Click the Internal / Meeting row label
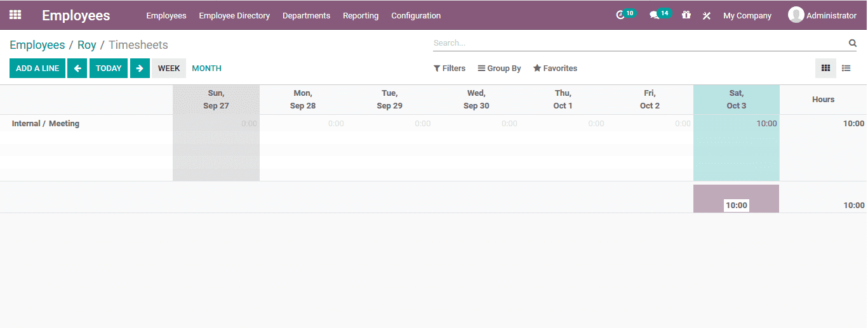Viewport: 868px width, 328px height. pos(46,124)
